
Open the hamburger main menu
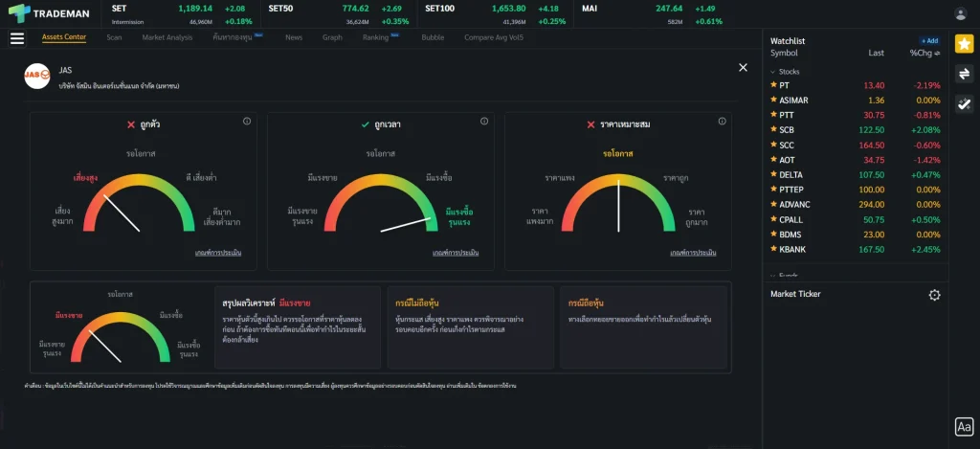pyautogui.click(x=16, y=38)
